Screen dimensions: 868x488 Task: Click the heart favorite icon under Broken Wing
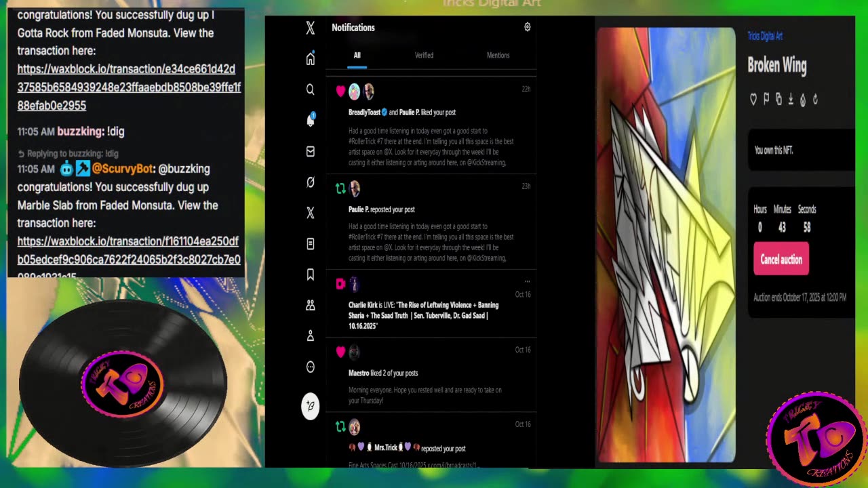point(753,100)
